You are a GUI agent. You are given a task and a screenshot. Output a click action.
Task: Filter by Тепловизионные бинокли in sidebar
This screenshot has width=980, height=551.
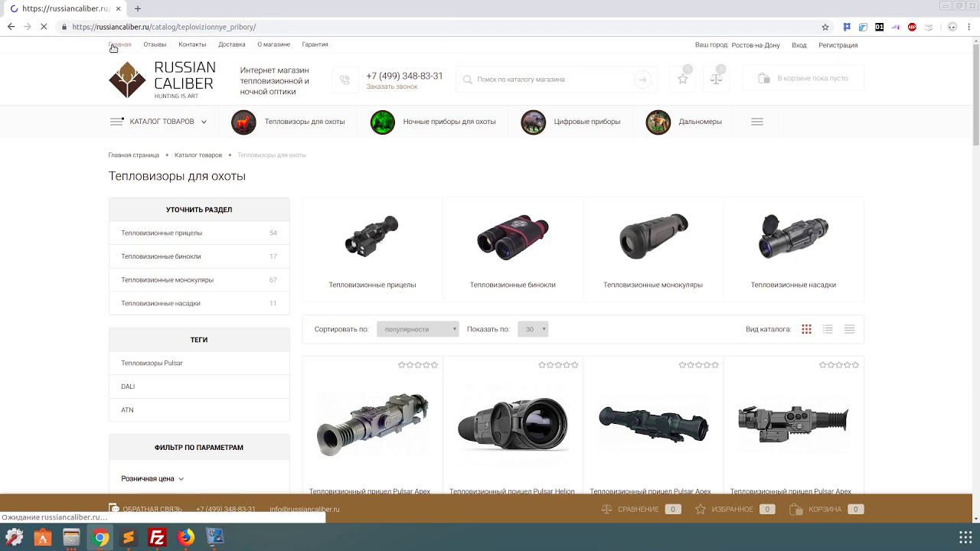[x=199, y=256]
